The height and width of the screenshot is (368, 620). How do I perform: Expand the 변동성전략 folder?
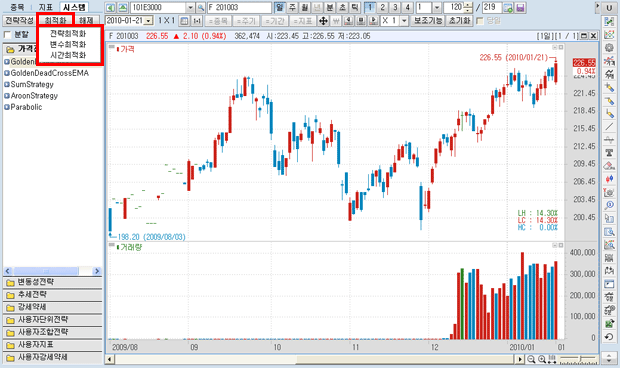pos(52,282)
